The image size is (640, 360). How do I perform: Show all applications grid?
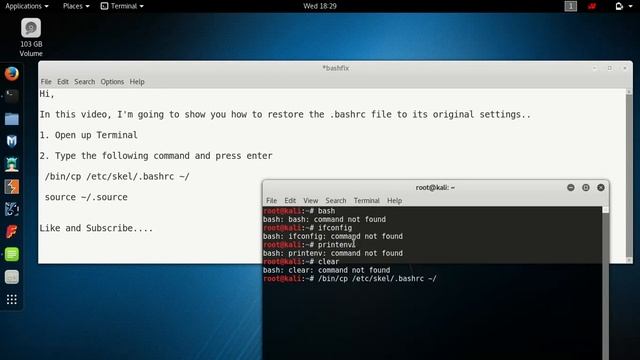pos(11,300)
